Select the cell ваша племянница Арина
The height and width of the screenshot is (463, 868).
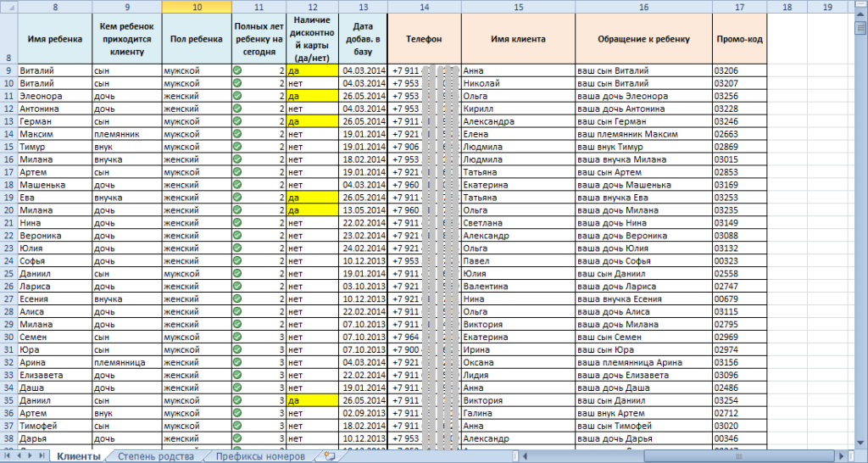tap(644, 362)
